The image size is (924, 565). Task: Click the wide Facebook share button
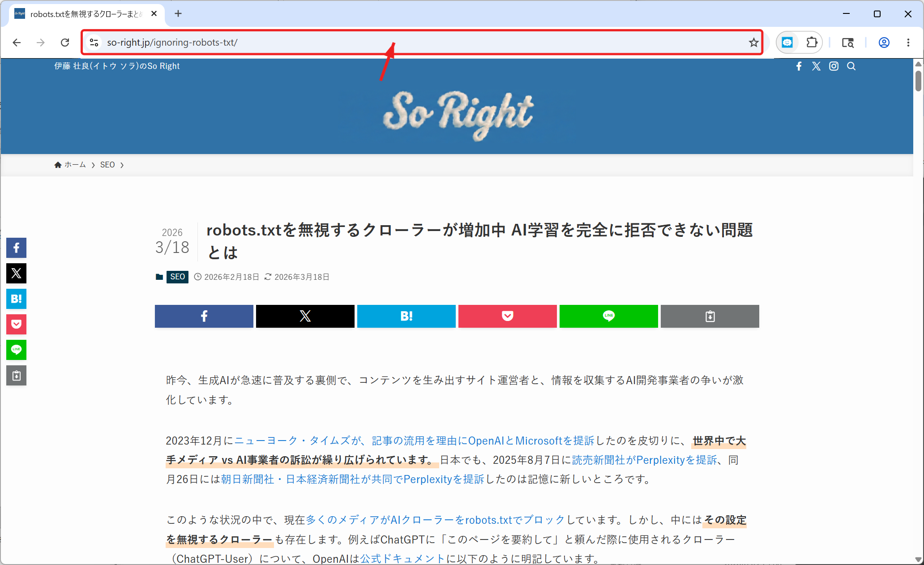(x=204, y=316)
